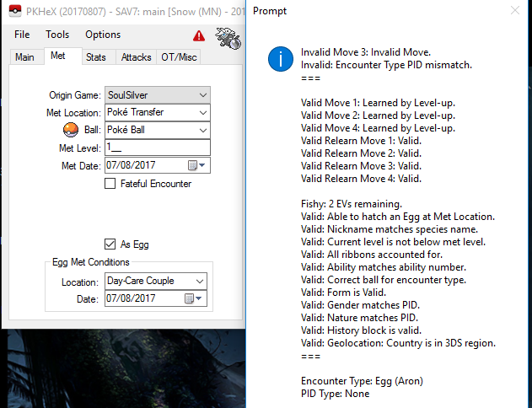Open the Tools menu
Screen dimensions: 532x408
pyautogui.click(x=57, y=35)
